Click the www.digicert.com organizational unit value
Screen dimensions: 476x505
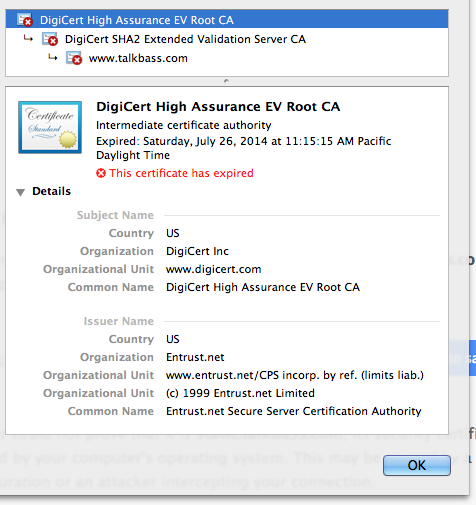click(214, 269)
